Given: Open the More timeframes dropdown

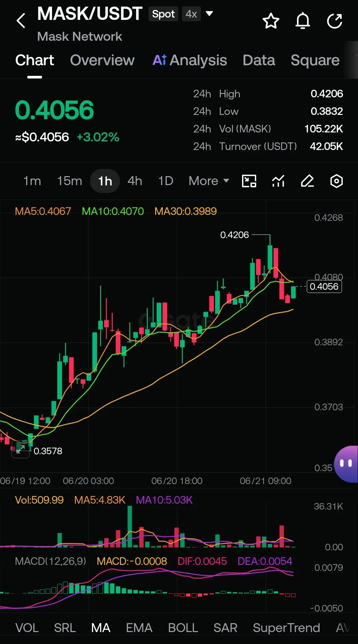Looking at the screenshot, I should click(x=209, y=181).
